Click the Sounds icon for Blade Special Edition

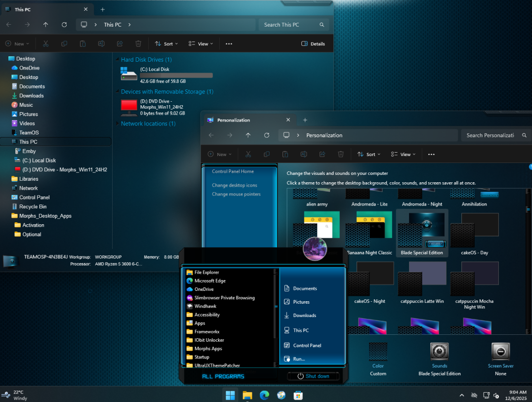point(439,351)
